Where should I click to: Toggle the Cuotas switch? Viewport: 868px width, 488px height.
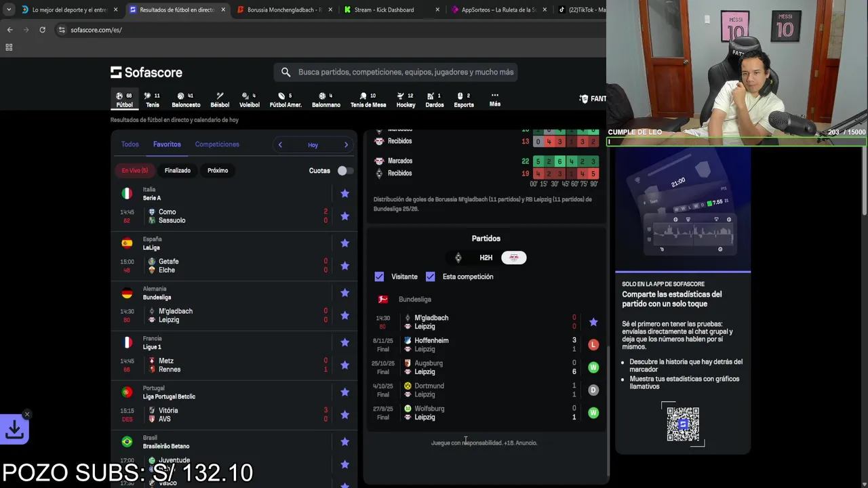pyautogui.click(x=345, y=171)
